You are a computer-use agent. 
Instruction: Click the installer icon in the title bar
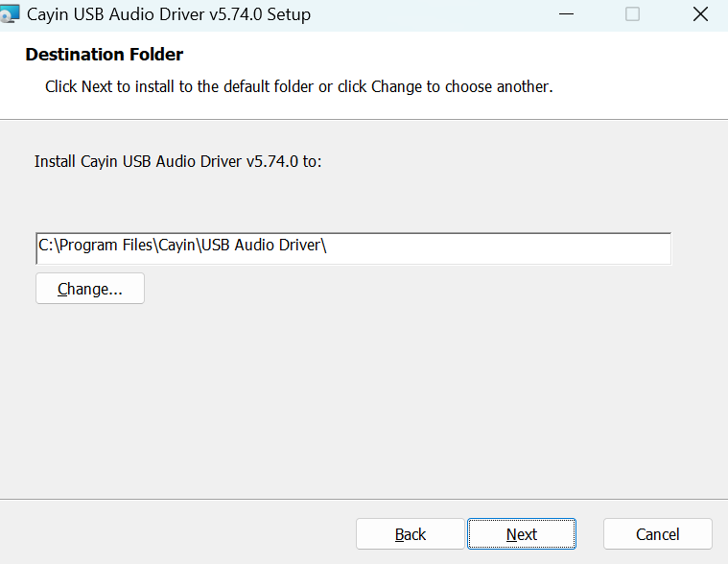coord(10,14)
